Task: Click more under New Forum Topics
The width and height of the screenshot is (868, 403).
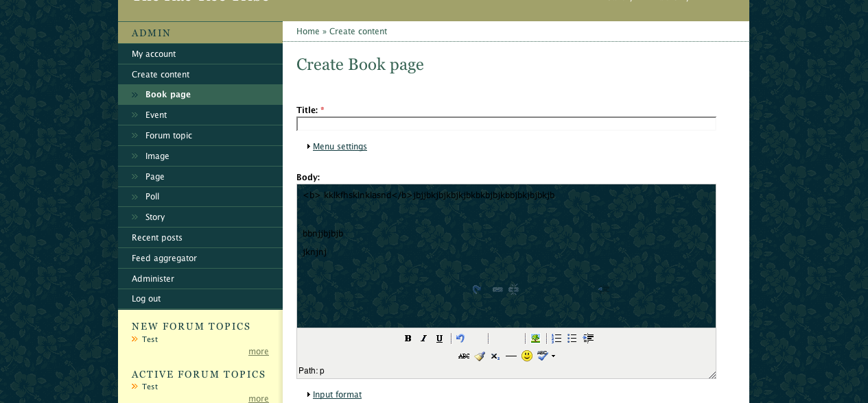Action: tap(259, 352)
